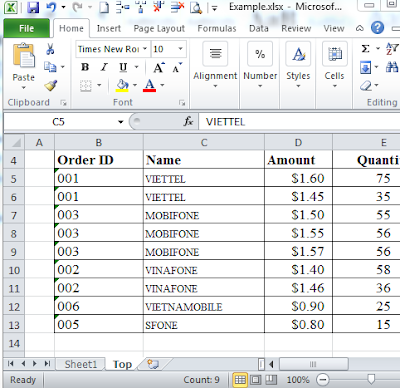Apply red Font Color
Viewport: 400px width, 388px height.
(150, 86)
